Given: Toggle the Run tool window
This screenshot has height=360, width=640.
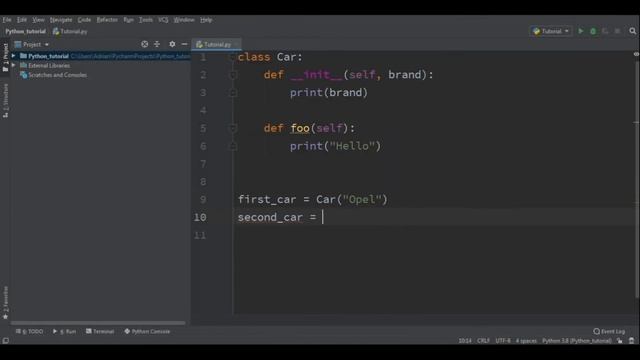Looking at the screenshot, I should pyautogui.click(x=64, y=331).
